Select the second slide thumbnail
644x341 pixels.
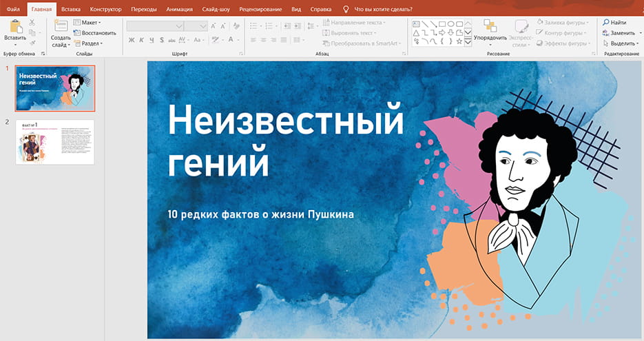[x=54, y=143]
